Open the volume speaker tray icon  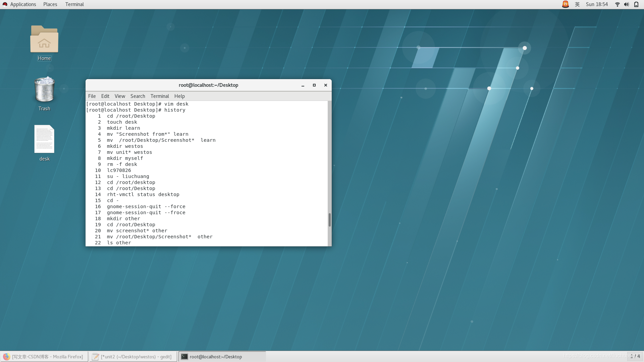(x=627, y=4)
